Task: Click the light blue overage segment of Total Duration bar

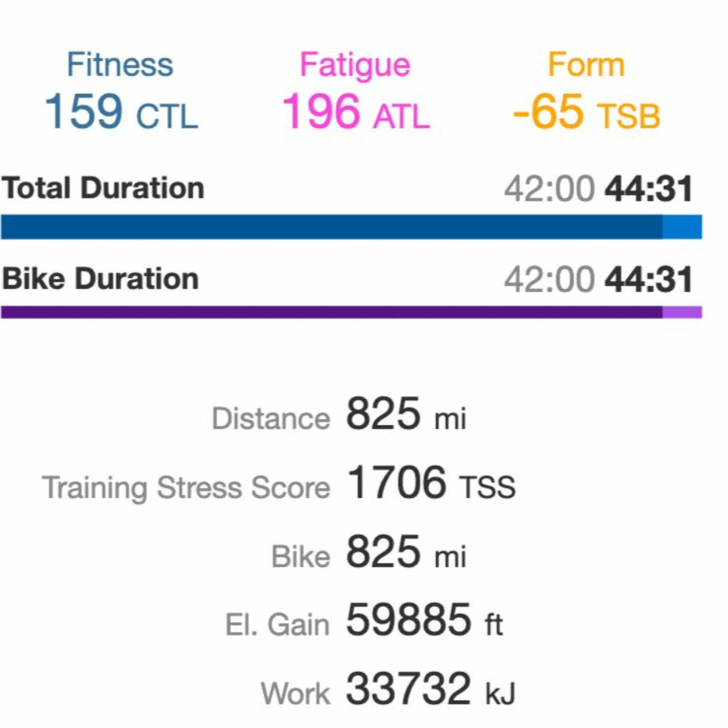Action: point(682,227)
